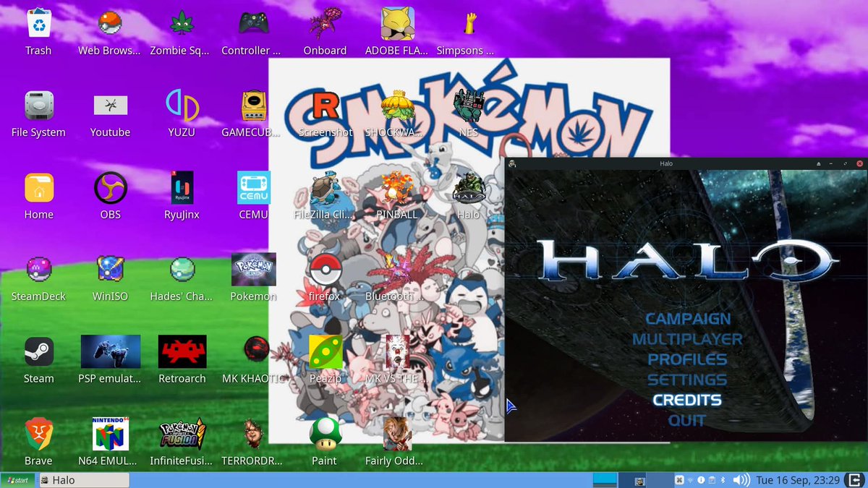Viewport: 868px width, 488px height.
Task: Open the SHOCKWAVE desktop icon
Action: [x=396, y=106]
